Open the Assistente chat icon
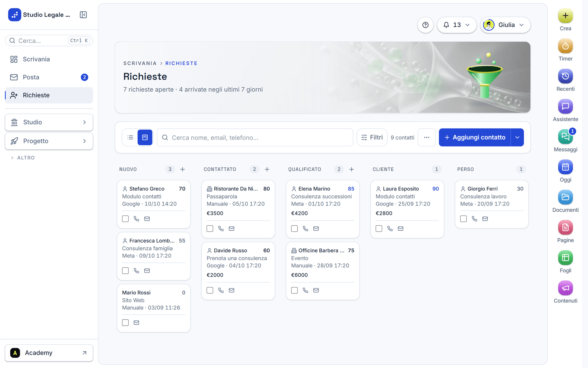588x368 pixels. tap(565, 107)
